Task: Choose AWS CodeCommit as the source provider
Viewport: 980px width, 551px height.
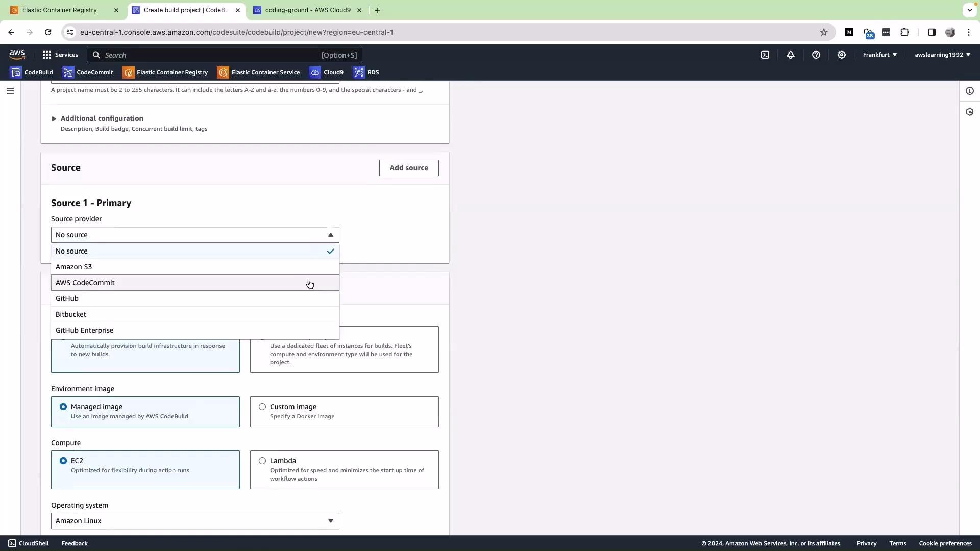Action: (195, 283)
